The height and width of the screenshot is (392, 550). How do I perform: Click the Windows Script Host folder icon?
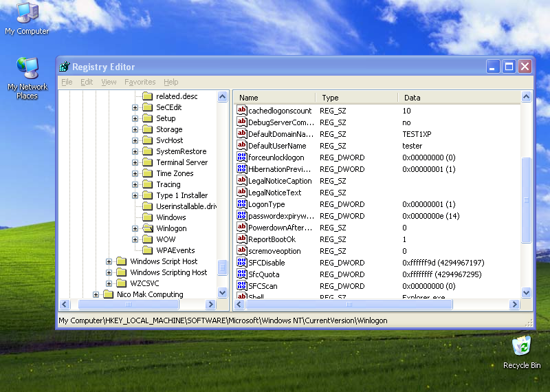122,261
